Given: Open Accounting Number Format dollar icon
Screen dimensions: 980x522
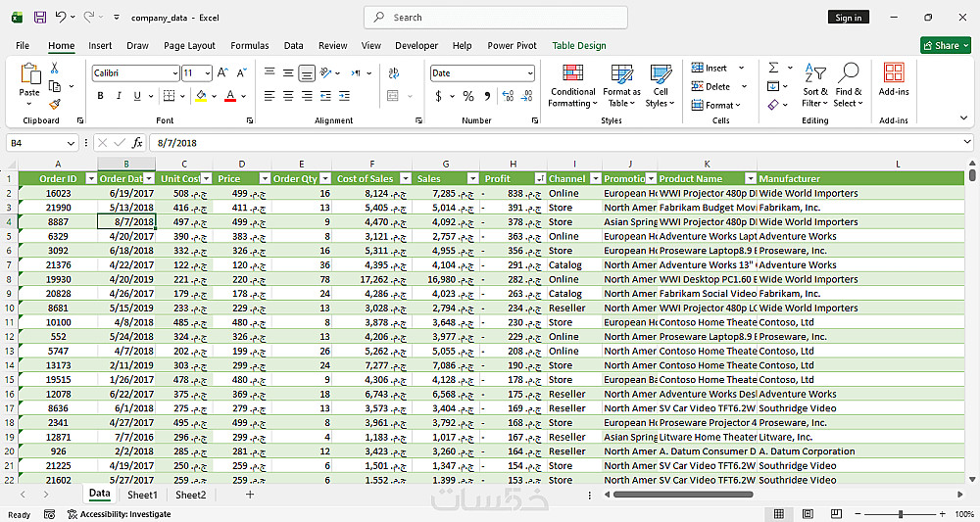Looking at the screenshot, I should pos(438,96).
